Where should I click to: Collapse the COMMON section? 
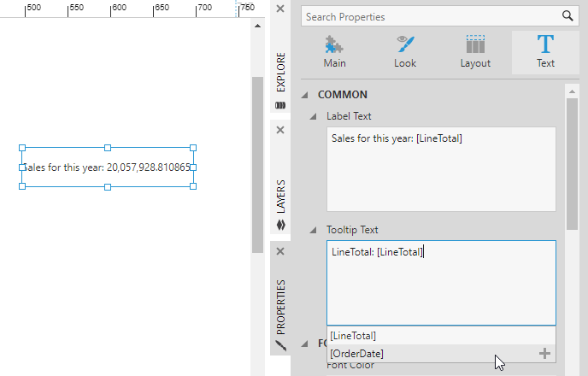pyautogui.click(x=306, y=95)
